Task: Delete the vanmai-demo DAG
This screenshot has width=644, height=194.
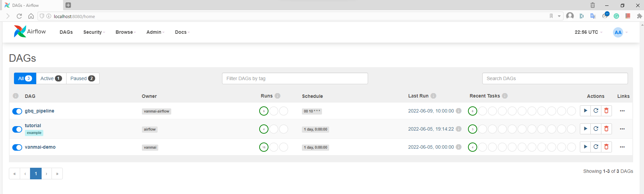Action: pyautogui.click(x=606, y=147)
